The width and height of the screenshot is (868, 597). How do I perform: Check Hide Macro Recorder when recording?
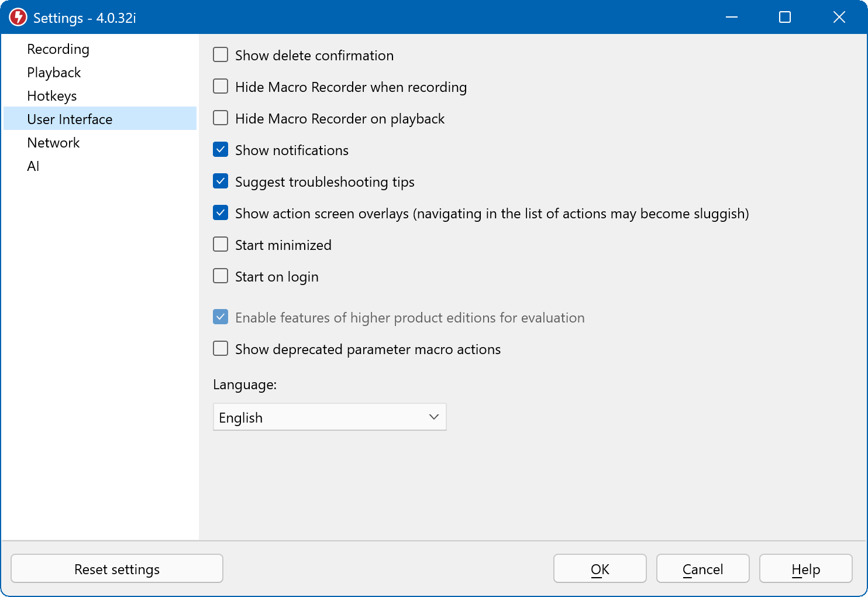[221, 87]
